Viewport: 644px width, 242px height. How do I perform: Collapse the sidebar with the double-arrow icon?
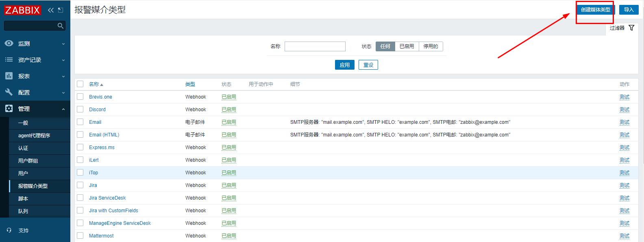51,10
